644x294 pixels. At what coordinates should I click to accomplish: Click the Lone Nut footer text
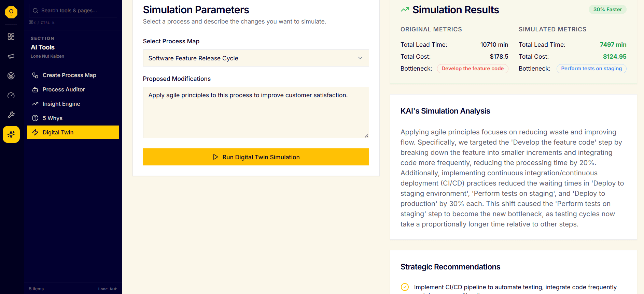[x=108, y=289]
